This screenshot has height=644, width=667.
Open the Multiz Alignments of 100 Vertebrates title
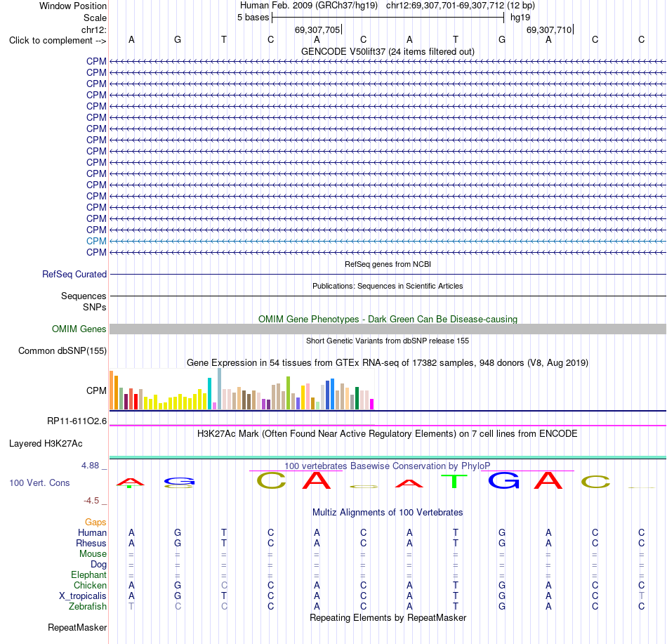[388, 513]
